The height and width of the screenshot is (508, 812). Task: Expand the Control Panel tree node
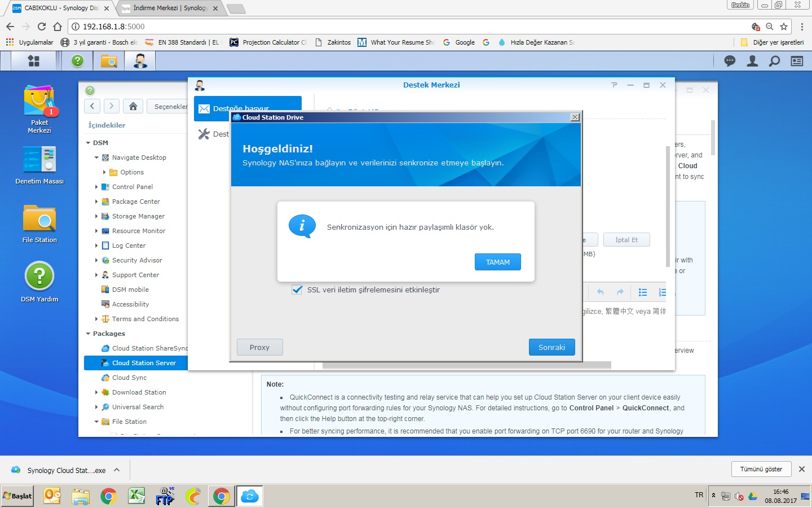pos(96,187)
